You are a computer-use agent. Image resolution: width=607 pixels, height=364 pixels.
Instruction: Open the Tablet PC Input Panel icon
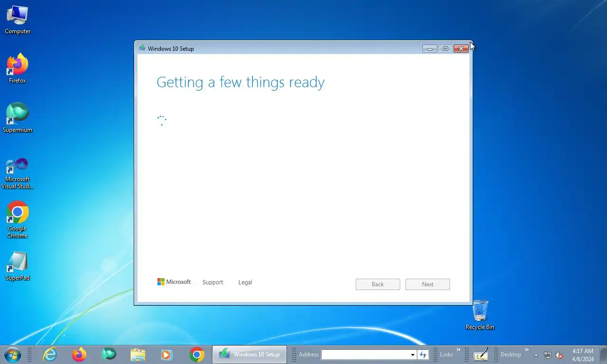tap(481, 355)
